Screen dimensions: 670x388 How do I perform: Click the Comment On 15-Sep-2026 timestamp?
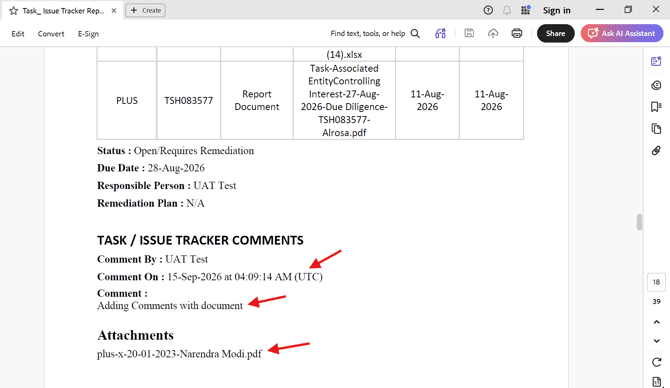tap(210, 277)
